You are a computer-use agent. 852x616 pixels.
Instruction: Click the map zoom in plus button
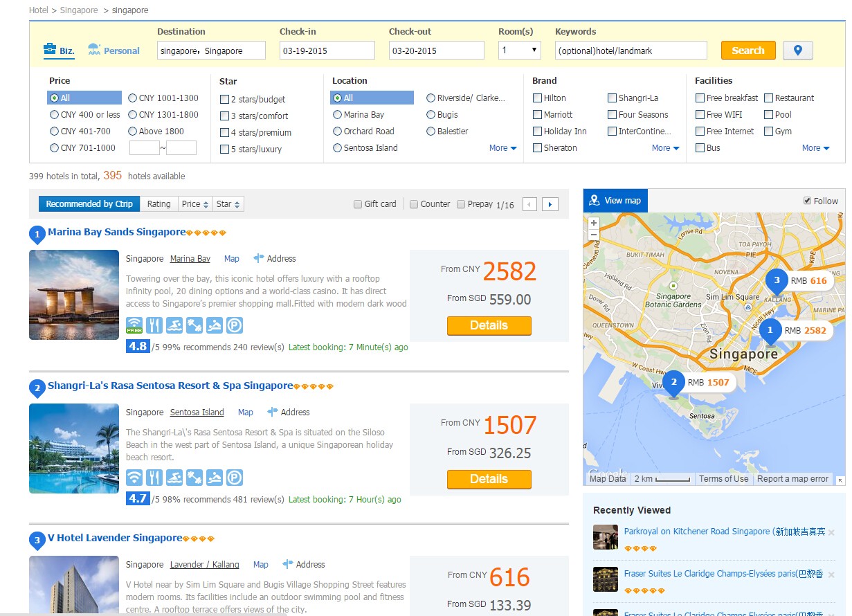[594, 224]
